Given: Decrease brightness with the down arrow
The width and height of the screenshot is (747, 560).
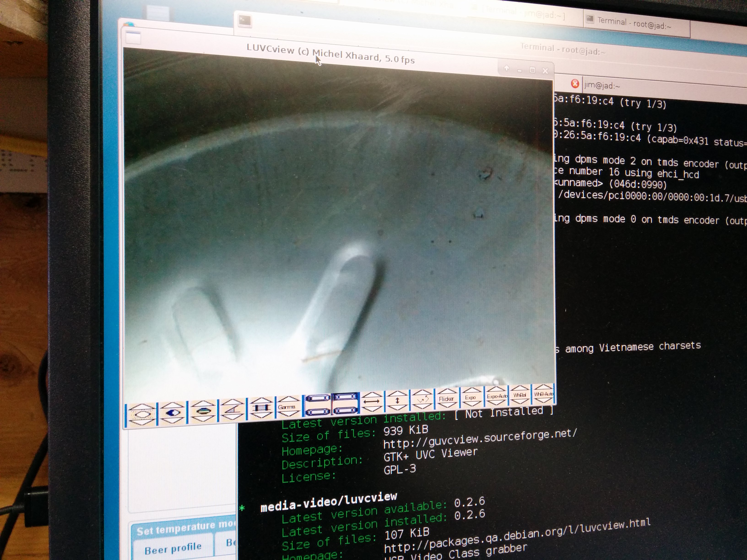Looking at the screenshot, I should coord(142,422).
